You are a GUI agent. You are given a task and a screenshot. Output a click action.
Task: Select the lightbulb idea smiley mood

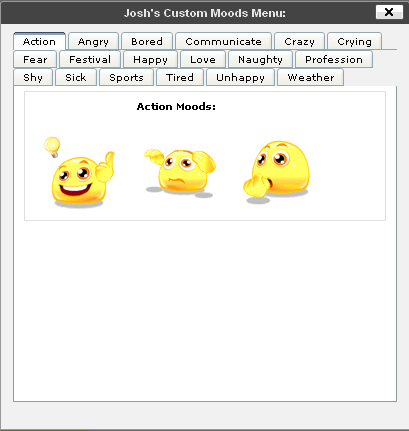80,172
